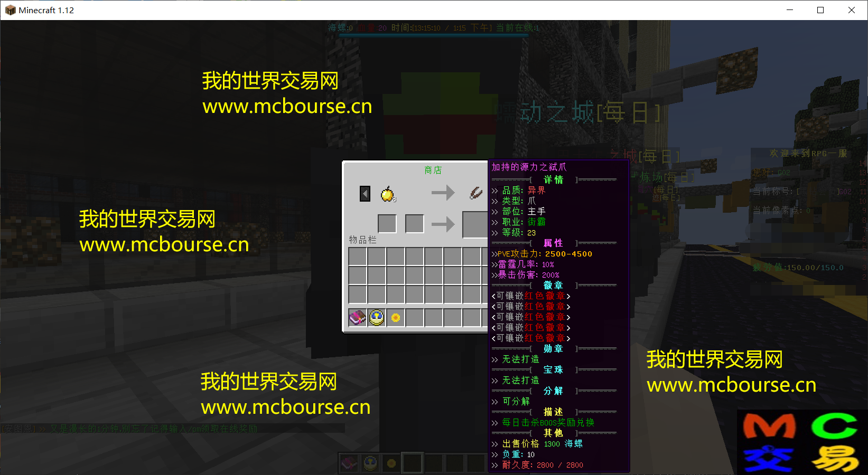Click the 当前在线:1 status text at top
868x475 pixels.
pos(518,27)
